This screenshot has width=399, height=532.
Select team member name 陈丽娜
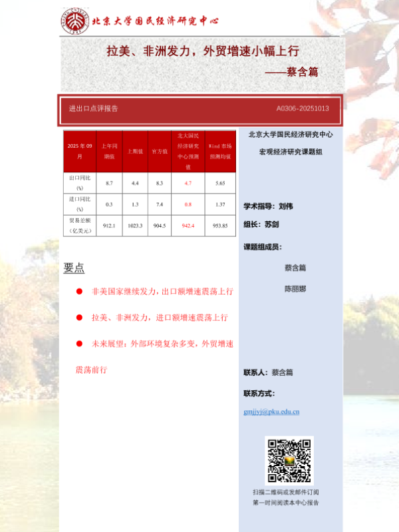tap(295, 289)
